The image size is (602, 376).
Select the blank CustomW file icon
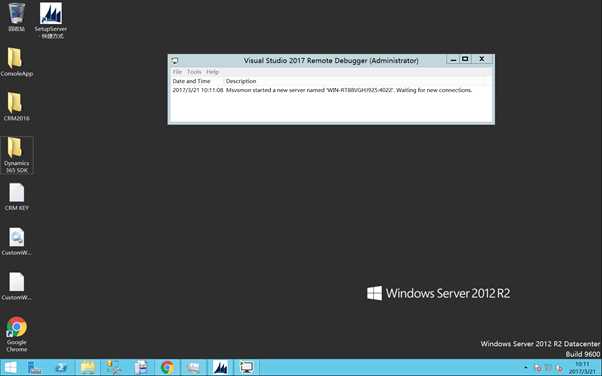pyautogui.click(x=17, y=286)
